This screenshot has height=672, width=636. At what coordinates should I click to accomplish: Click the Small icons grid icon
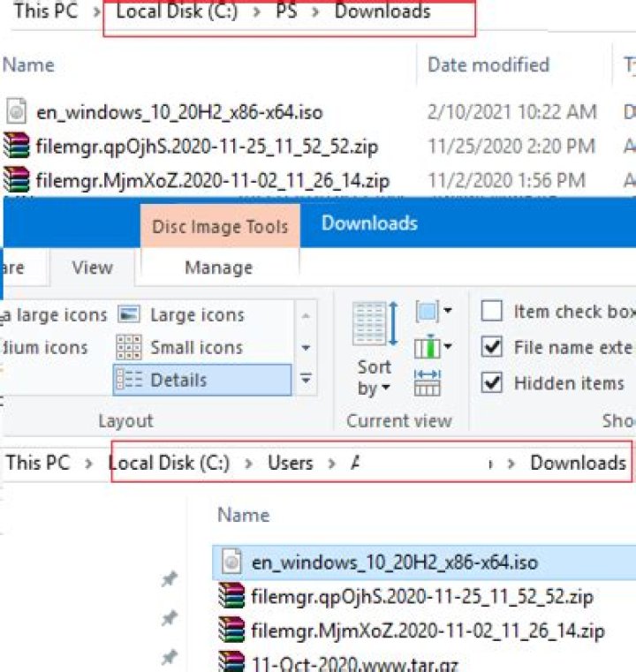point(129,347)
